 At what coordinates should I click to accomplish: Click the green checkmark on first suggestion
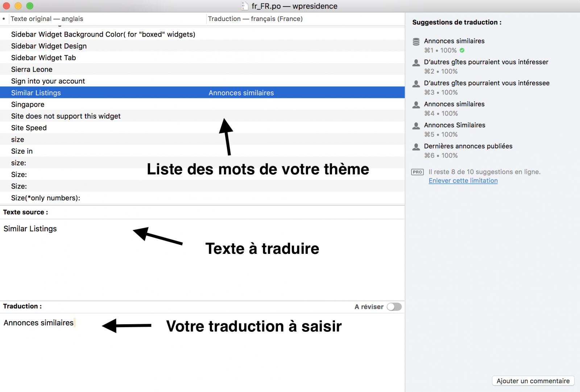click(462, 50)
